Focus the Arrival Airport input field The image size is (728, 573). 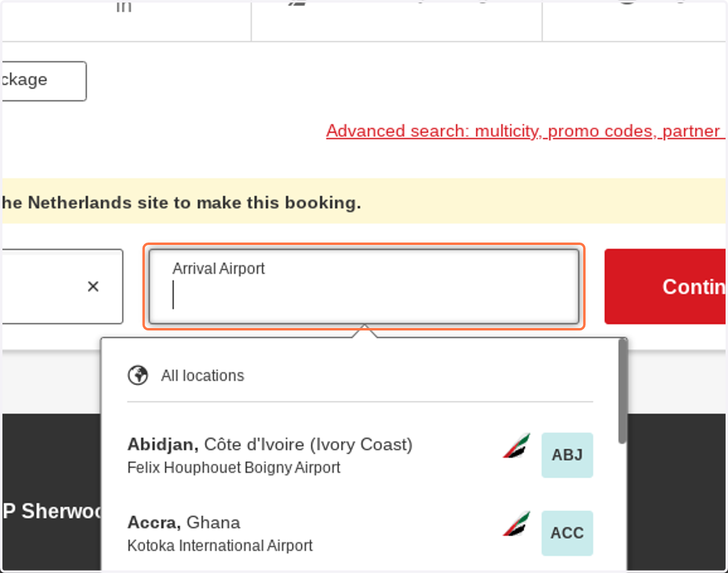coord(364,286)
